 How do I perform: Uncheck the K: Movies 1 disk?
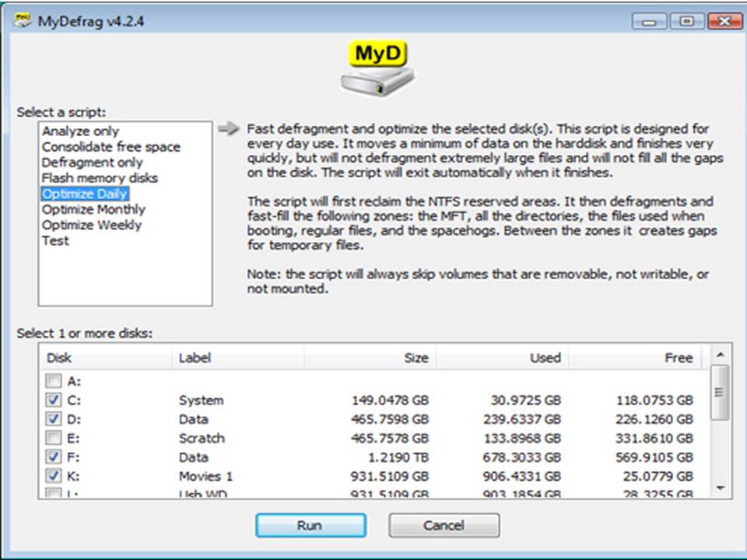pyautogui.click(x=54, y=476)
